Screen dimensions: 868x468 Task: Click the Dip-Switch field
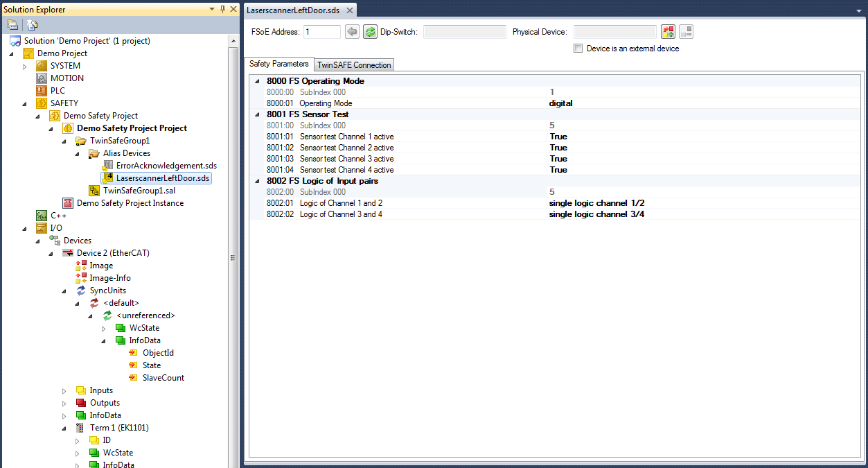coord(465,32)
